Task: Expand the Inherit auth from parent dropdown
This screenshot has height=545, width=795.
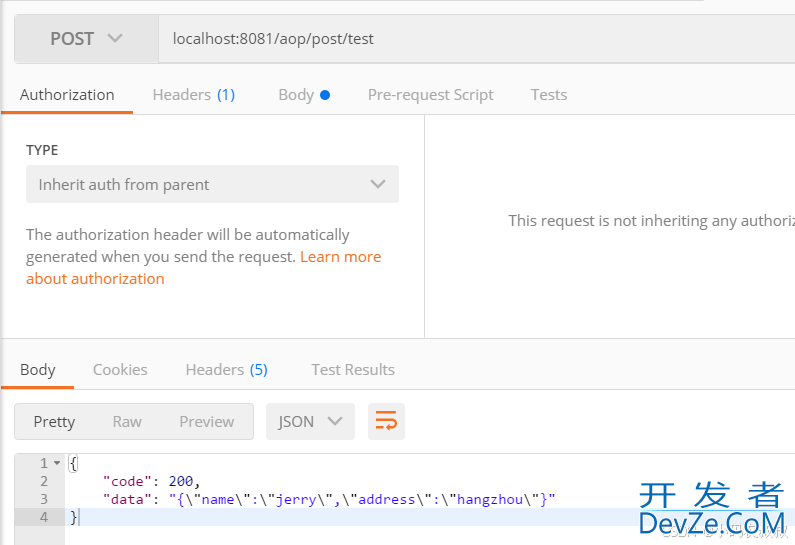Action: pyautogui.click(x=212, y=184)
